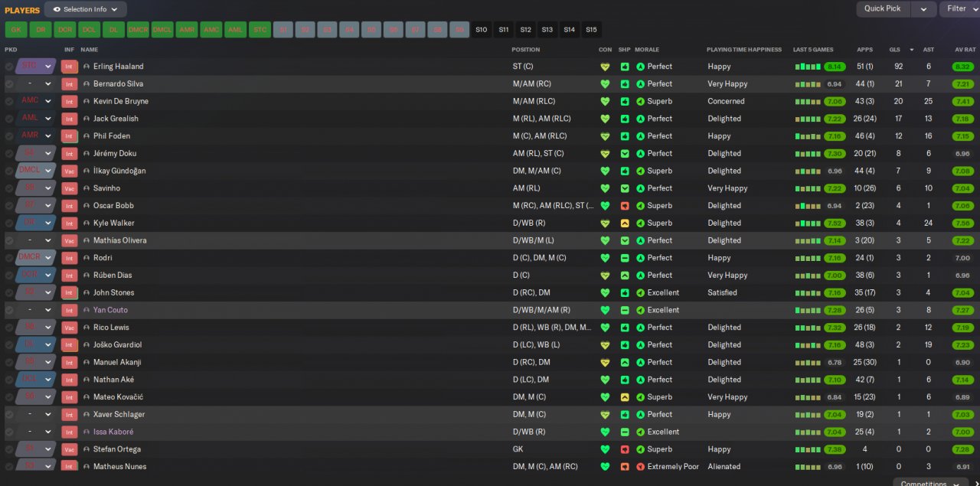
Task: Click the sharpness icon for Rodri
Action: pyautogui.click(x=625, y=258)
